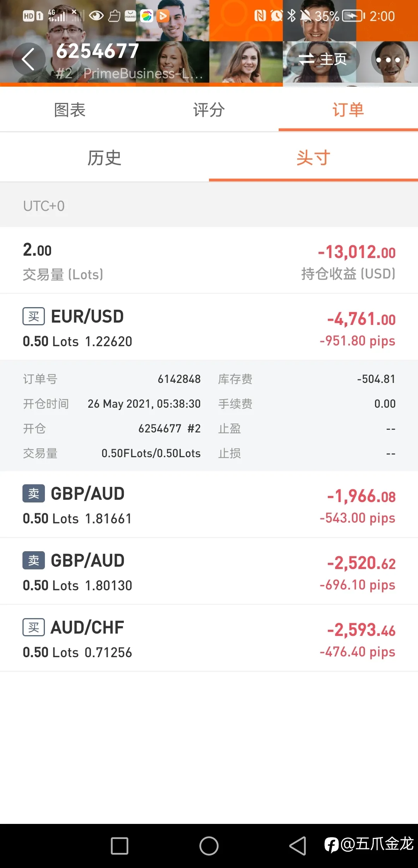Tap the 买 buy badge beside AUD/CHF

[34, 627]
